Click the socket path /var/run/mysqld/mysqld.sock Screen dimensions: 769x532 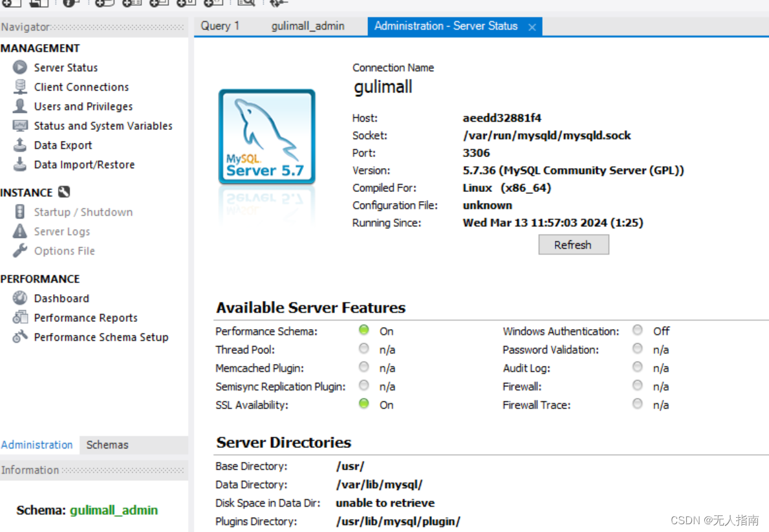click(x=547, y=135)
